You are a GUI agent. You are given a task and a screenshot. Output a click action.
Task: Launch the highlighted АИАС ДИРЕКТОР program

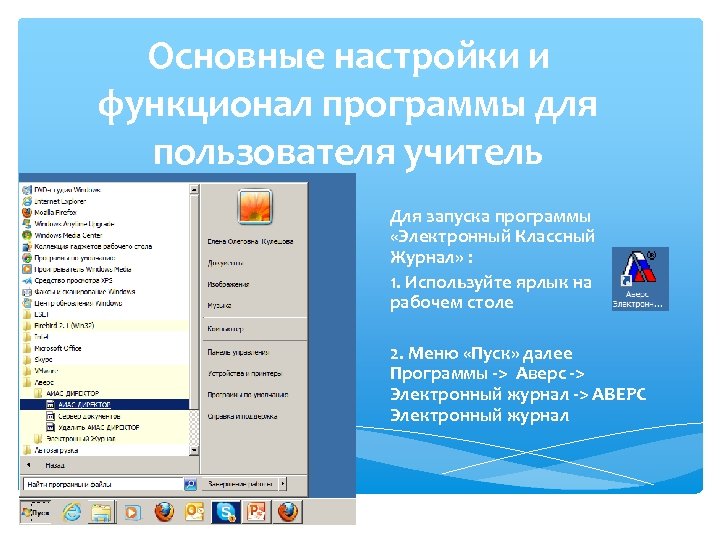coord(104,405)
